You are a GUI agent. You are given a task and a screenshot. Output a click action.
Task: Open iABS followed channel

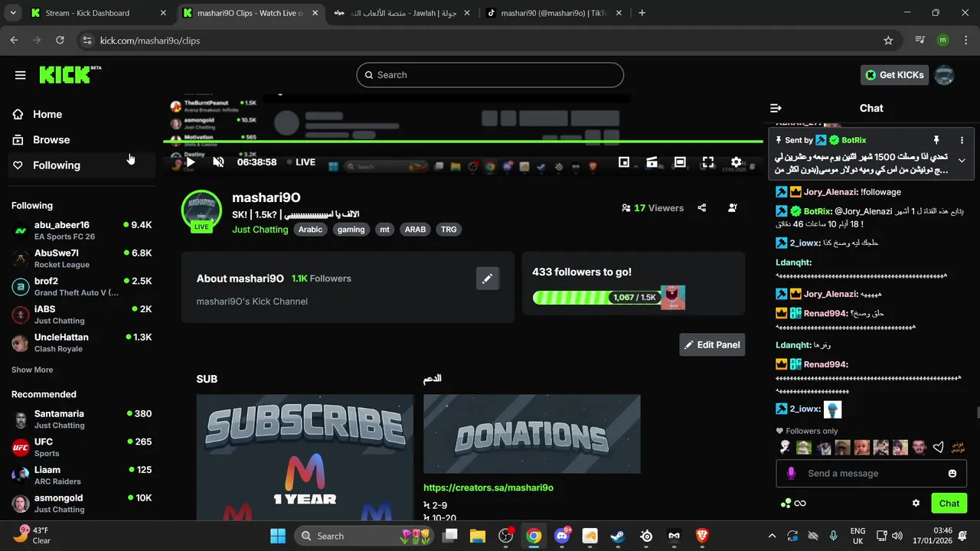(x=82, y=315)
